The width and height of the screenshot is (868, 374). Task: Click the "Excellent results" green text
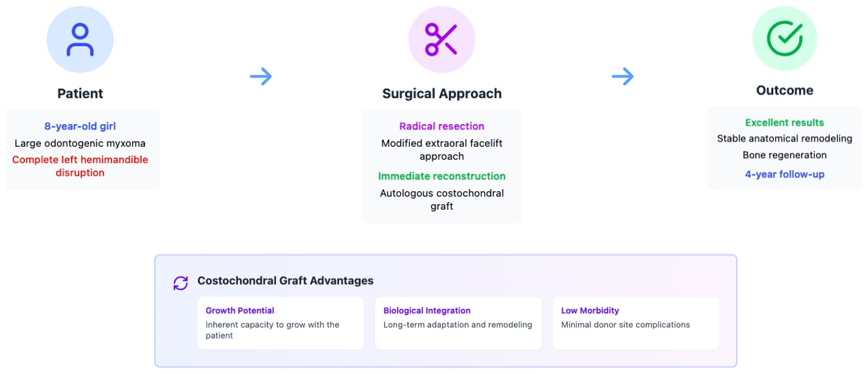784,122
